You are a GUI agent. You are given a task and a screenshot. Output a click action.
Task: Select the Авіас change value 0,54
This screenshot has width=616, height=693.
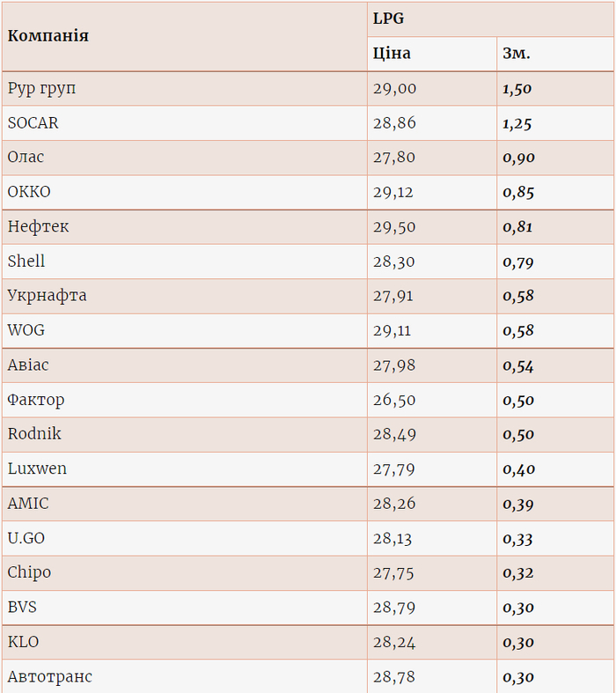tap(518, 365)
